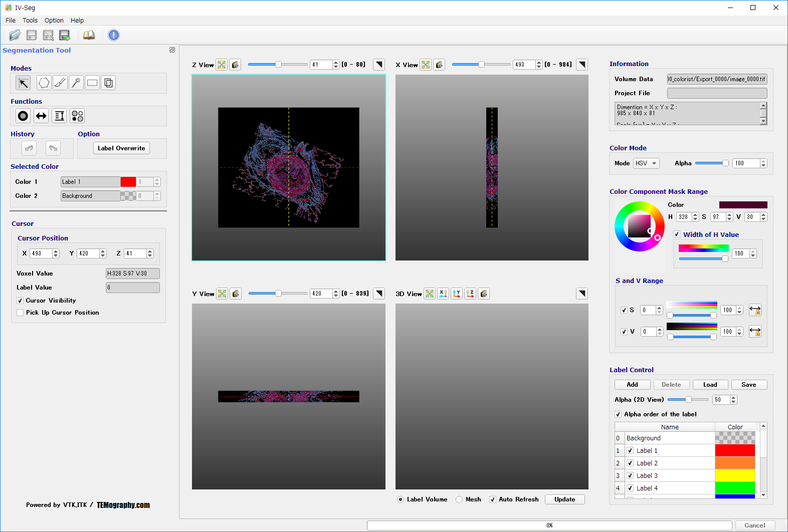Select the Mesh radio button
This screenshot has height=532, width=788.
[459, 499]
